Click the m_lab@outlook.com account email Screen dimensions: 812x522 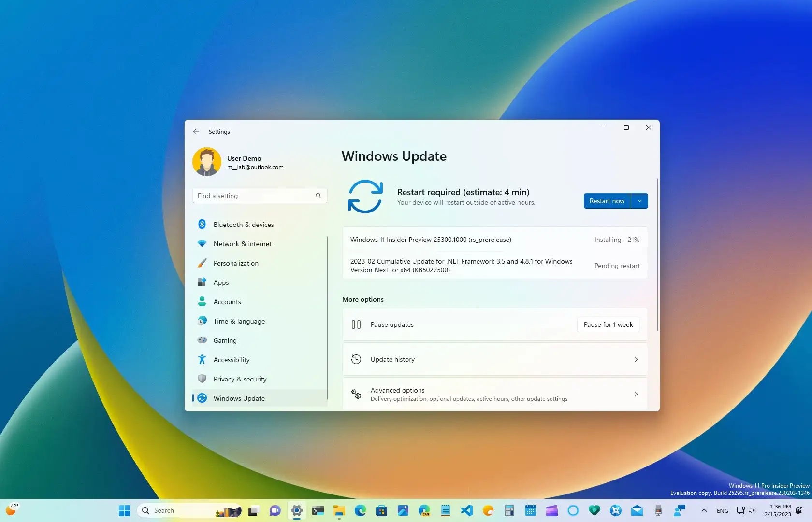255,167
